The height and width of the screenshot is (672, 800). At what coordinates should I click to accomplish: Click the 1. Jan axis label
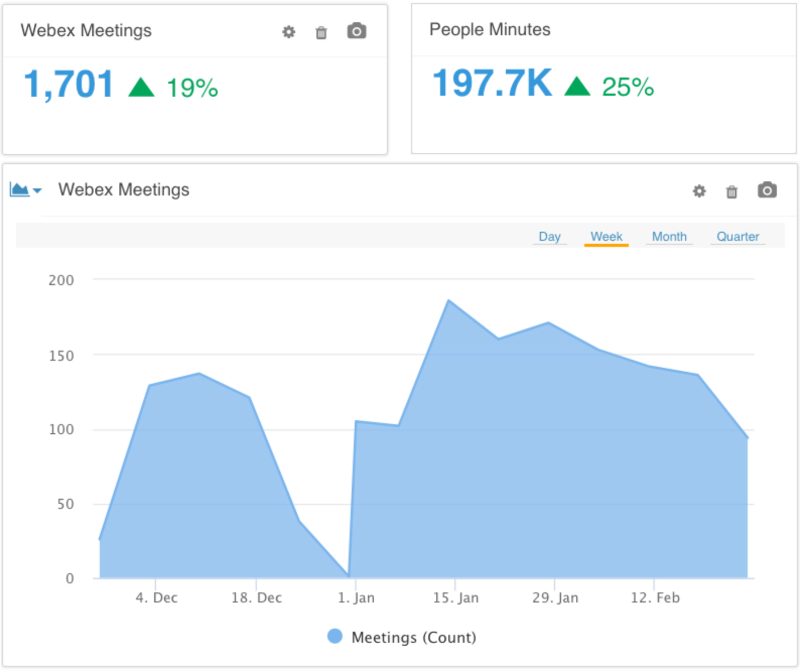click(x=356, y=598)
